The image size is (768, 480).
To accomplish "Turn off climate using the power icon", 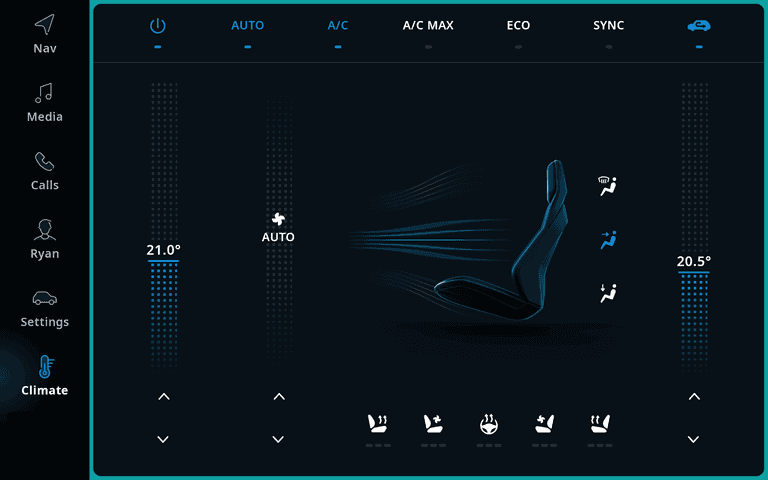I will pos(157,25).
